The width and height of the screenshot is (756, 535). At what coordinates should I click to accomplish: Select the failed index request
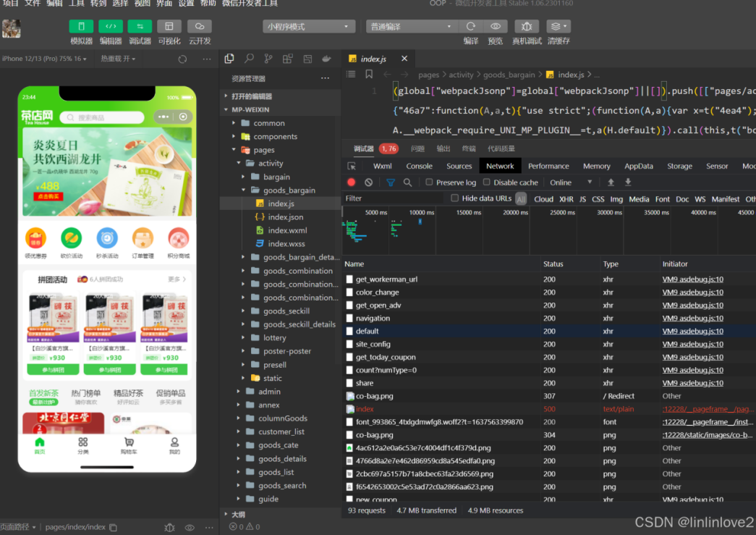pyautogui.click(x=365, y=409)
